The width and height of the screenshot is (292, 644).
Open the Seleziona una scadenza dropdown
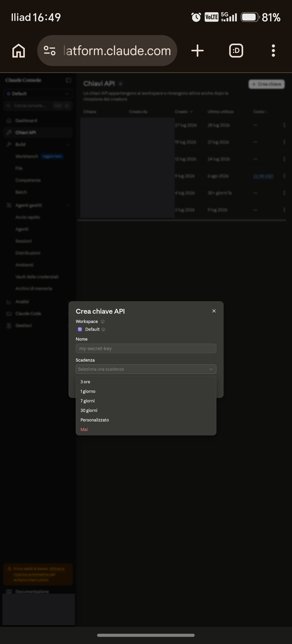click(146, 369)
